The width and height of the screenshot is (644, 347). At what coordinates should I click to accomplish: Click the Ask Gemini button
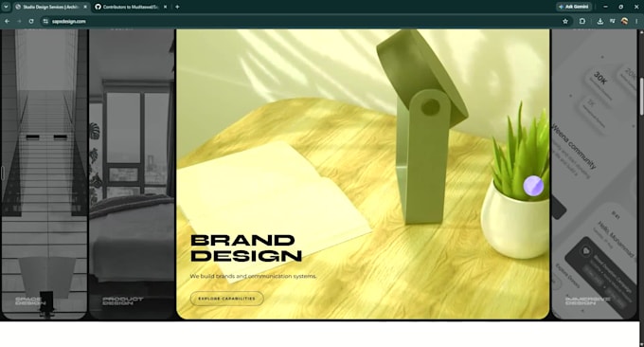point(574,7)
